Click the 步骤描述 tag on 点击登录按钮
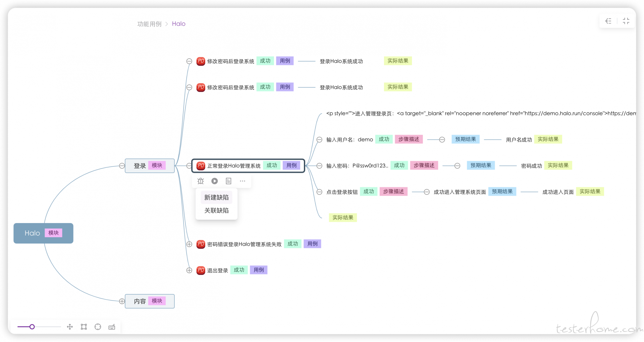Viewport: 644px width, 342px height. click(x=393, y=192)
